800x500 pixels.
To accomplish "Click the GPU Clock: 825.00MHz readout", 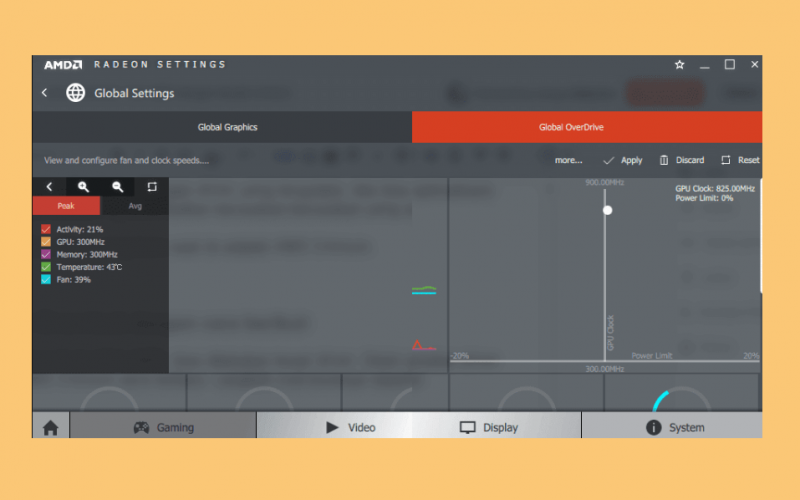I will (715, 189).
